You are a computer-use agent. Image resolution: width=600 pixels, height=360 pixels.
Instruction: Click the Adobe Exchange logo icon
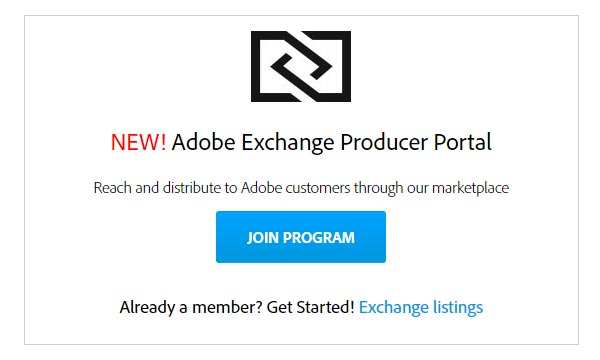(301, 66)
